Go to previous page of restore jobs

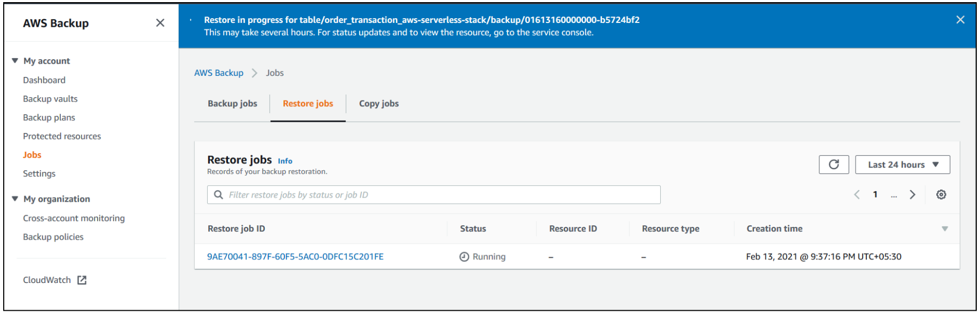point(857,194)
